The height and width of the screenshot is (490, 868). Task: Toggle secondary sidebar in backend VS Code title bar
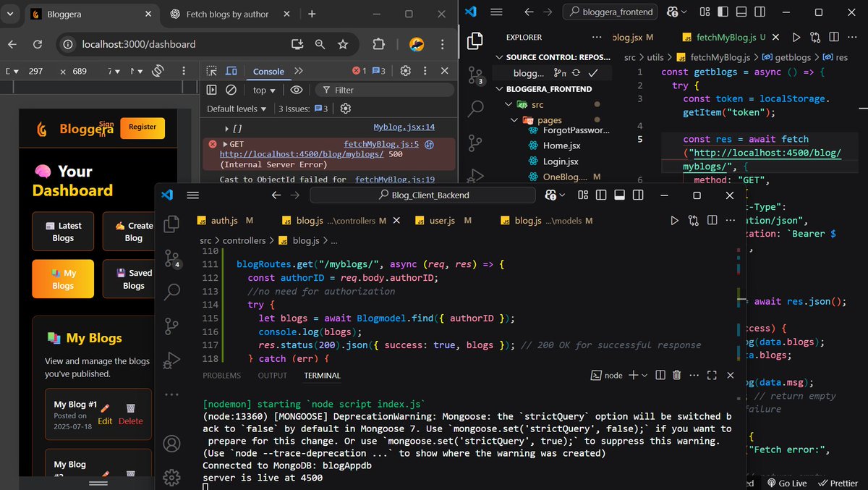[x=637, y=195]
